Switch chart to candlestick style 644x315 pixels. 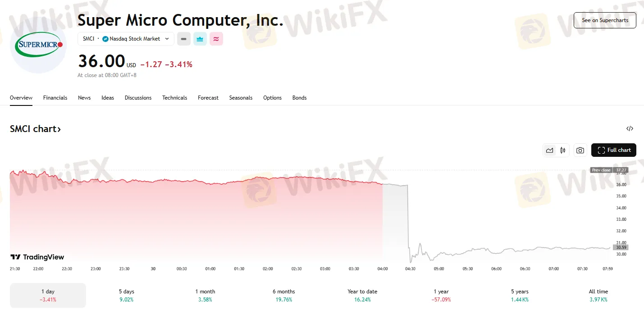(x=562, y=151)
